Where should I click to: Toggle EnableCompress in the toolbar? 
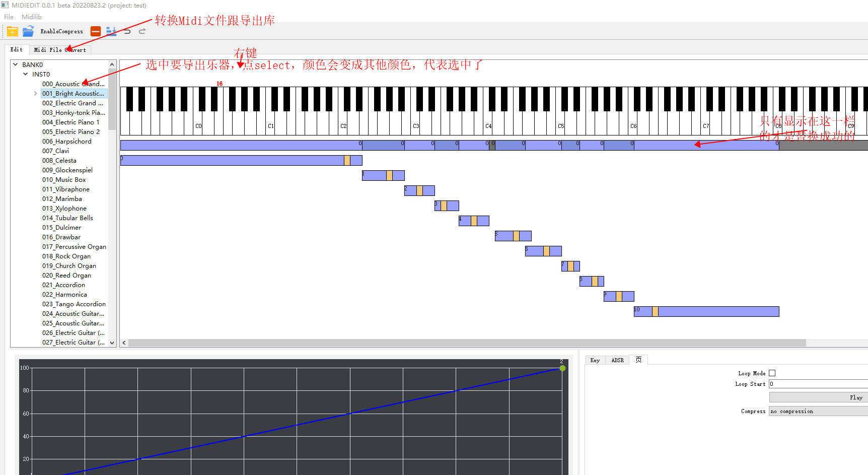tap(61, 32)
